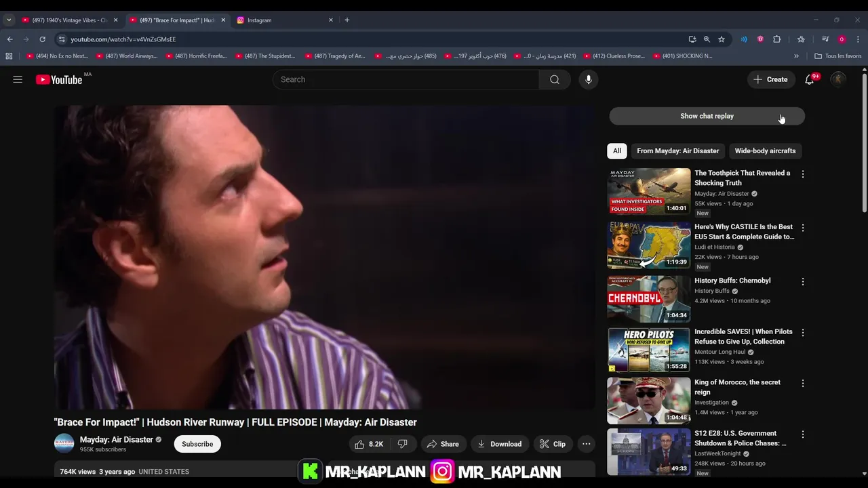The image size is (868, 488).
Task: Open a new browser tab with plus
Action: point(347,20)
